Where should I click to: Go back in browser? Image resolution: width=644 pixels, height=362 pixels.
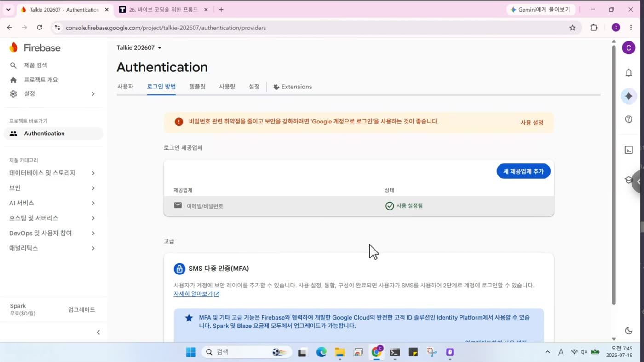(10, 28)
